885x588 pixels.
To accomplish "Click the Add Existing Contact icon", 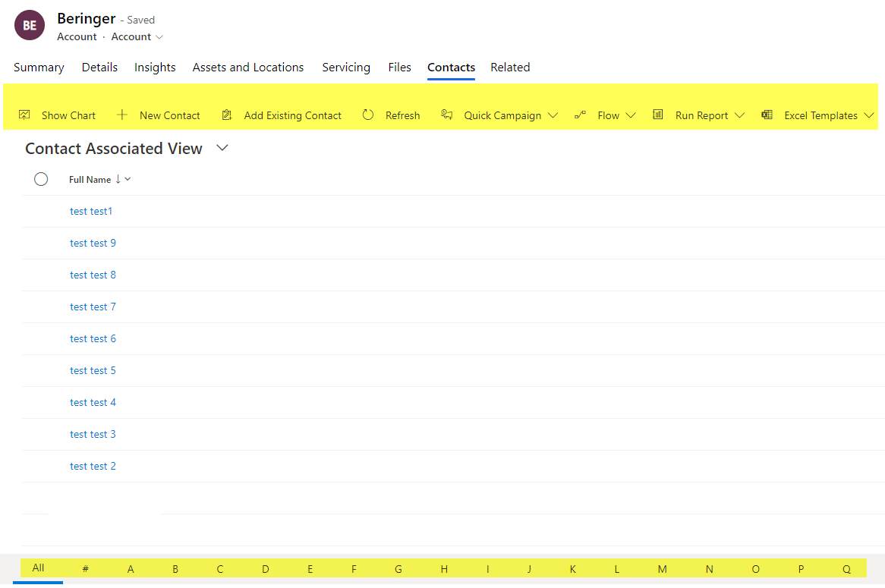I will [227, 115].
